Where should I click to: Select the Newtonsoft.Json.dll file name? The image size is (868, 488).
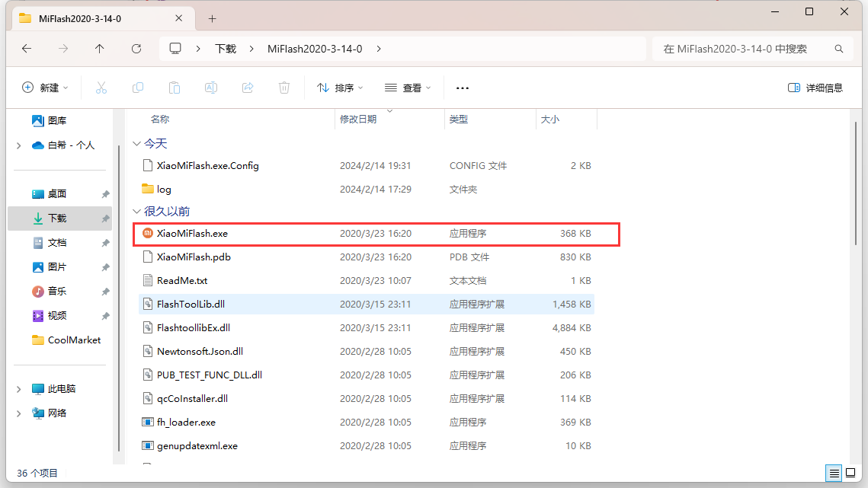click(200, 351)
